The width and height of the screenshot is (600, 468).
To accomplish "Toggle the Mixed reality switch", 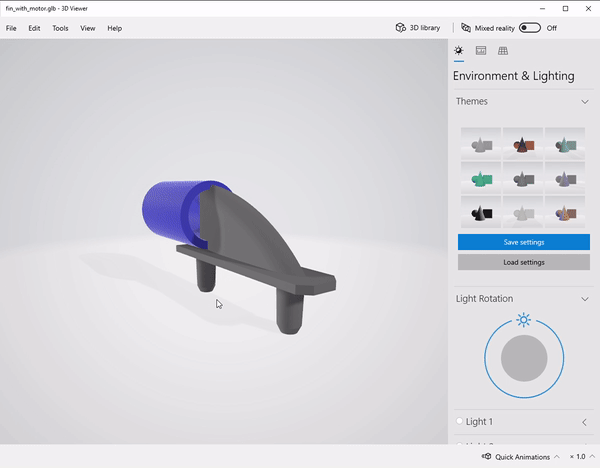I will pyautogui.click(x=529, y=28).
